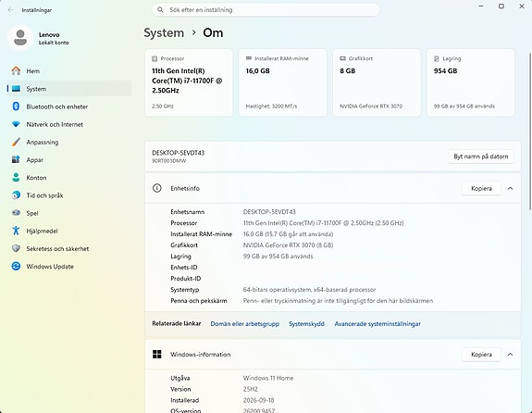The image size is (532, 413).
Task: Go back using the arrow button
Action: click(x=10, y=10)
